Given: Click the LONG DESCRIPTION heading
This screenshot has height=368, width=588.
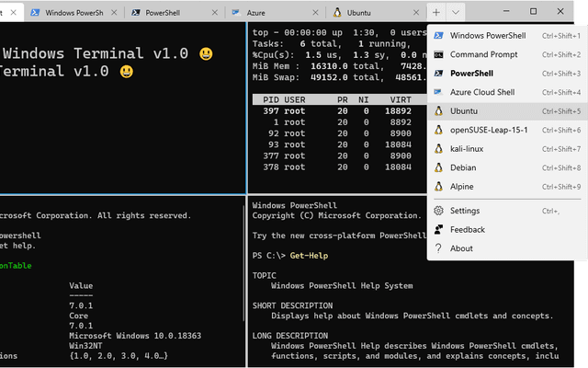Looking at the screenshot, I should point(290,336).
